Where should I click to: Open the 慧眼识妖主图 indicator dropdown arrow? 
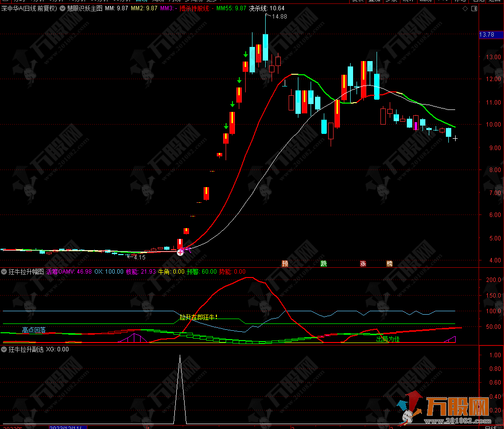[63, 8]
